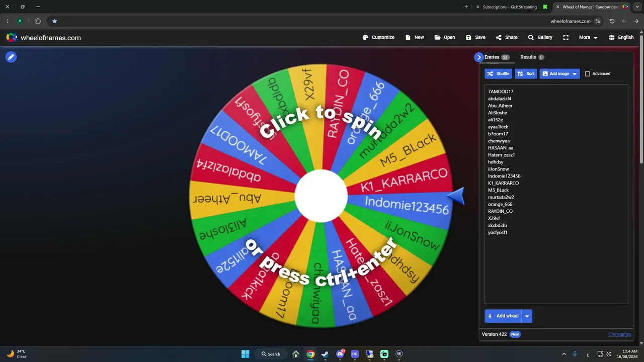The height and width of the screenshot is (362, 644).
Task: Open the Windows Start menu
Action: (x=245, y=354)
